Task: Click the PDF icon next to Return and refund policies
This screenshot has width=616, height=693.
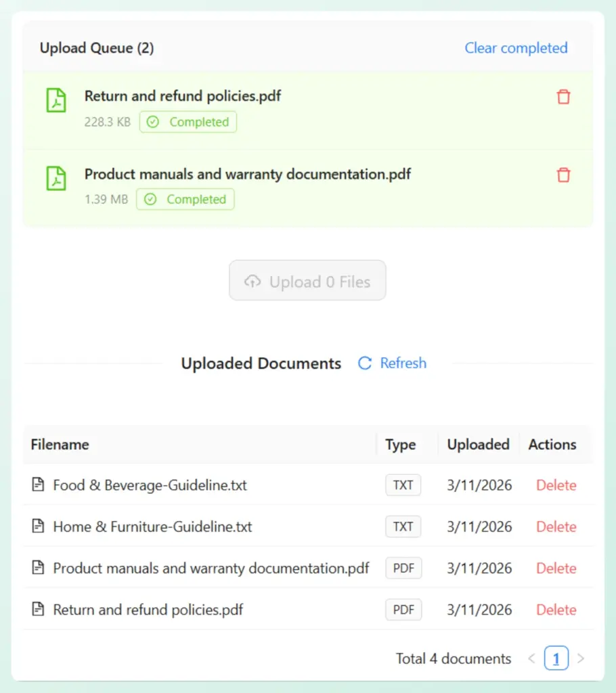Action: point(56,99)
